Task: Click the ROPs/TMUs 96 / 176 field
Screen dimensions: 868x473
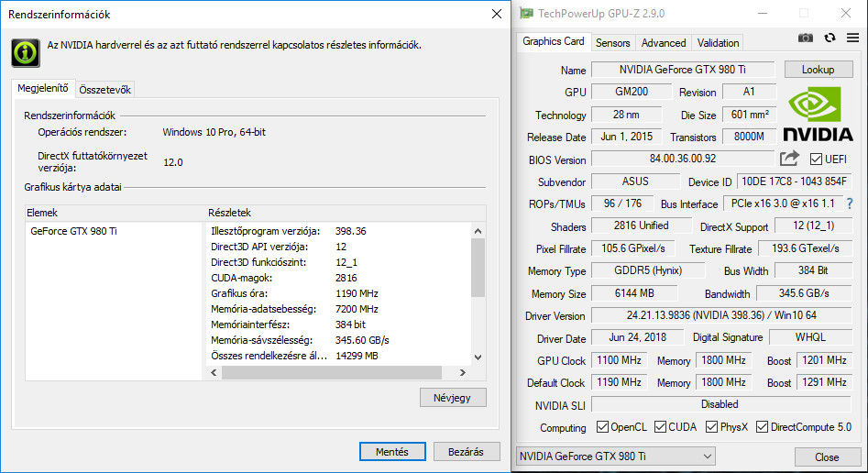Action: (x=622, y=203)
